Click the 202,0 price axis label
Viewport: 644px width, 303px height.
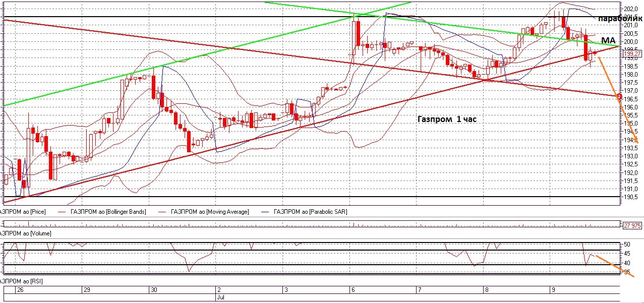pos(630,9)
